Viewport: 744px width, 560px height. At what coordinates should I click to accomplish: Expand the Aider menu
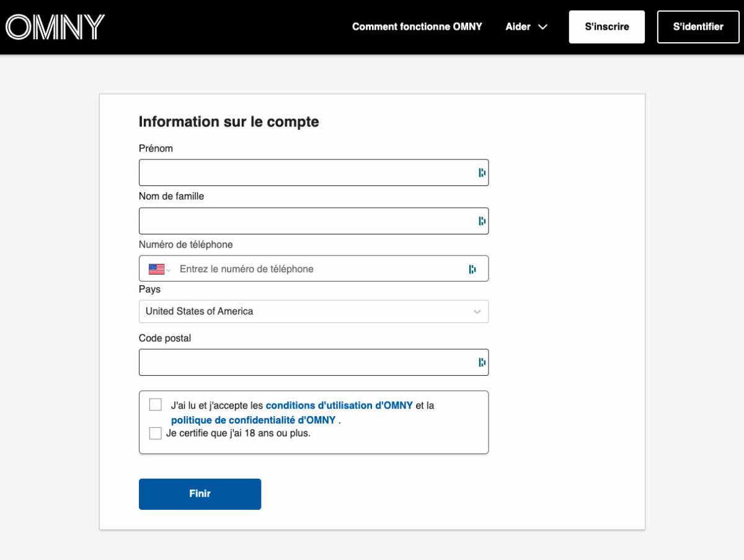click(x=526, y=27)
